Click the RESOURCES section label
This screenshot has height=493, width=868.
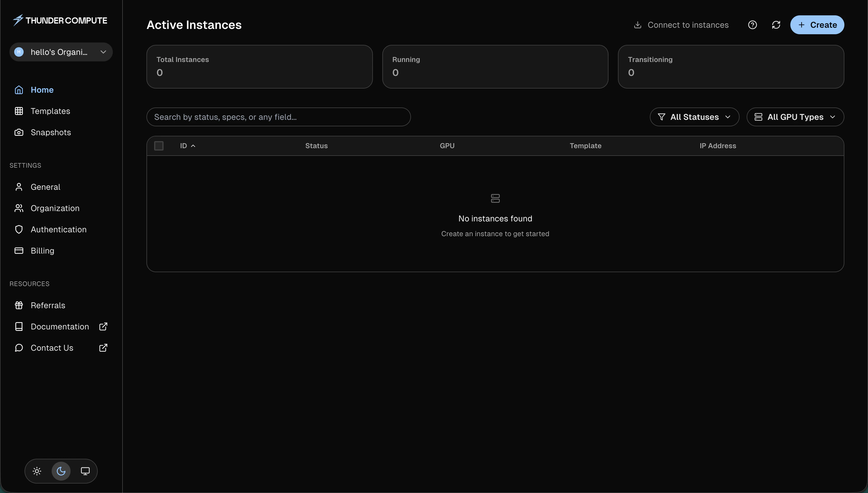[30, 284]
